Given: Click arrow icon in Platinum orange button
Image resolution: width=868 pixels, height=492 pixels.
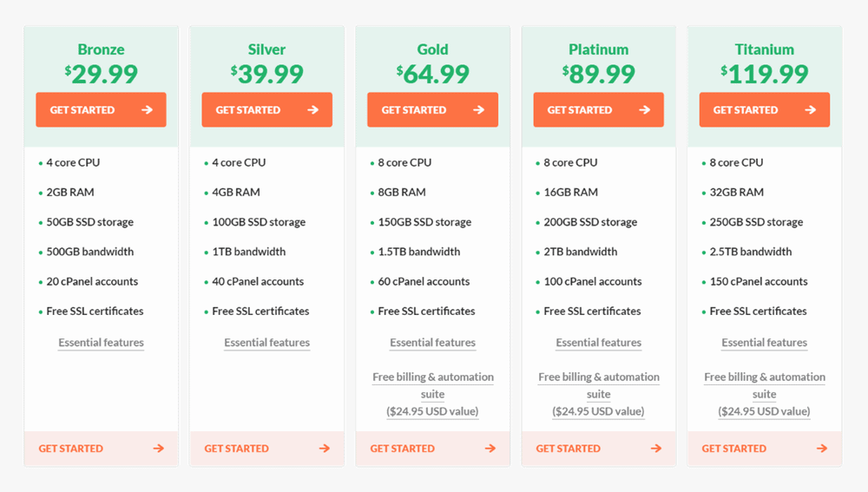Looking at the screenshot, I should point(644,109).
